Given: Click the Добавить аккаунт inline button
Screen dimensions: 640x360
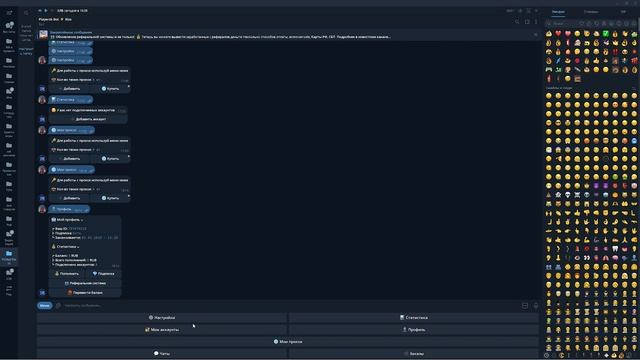Looking at the screenshot, I should coord(88,119).
